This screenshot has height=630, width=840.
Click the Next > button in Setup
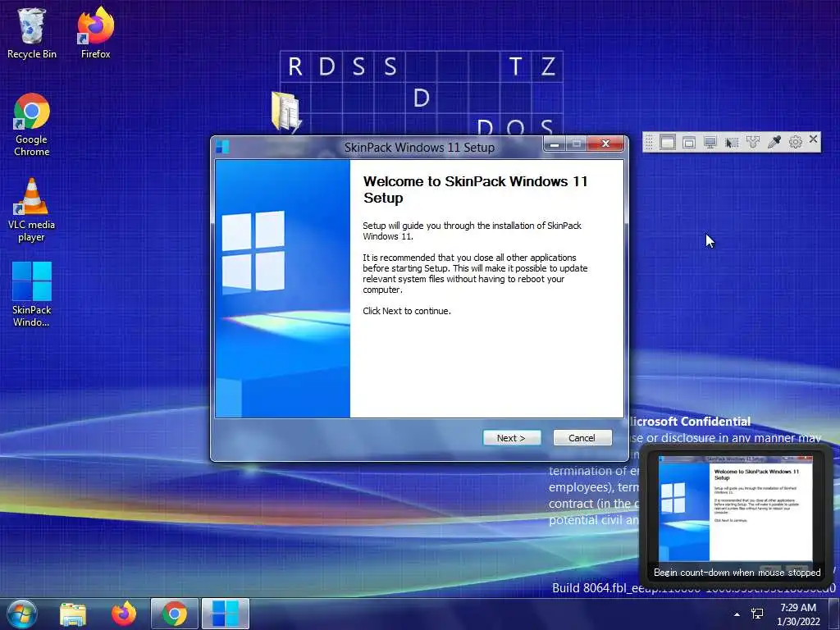tap(512, 438)
